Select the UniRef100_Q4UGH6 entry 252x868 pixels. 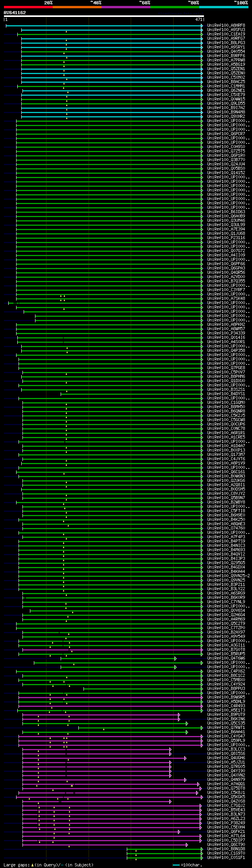[226, 758]
